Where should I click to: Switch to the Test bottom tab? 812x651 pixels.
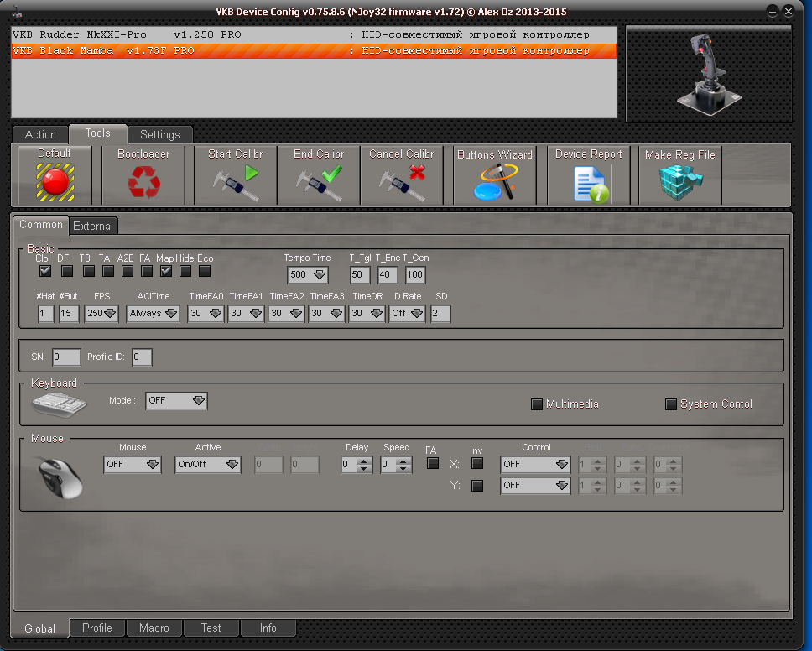point(211,628)
